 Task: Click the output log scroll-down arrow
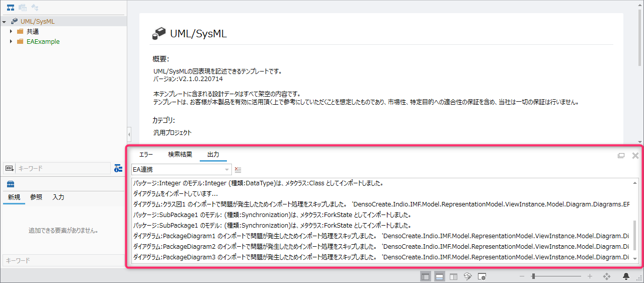click(x=635, y=258)
